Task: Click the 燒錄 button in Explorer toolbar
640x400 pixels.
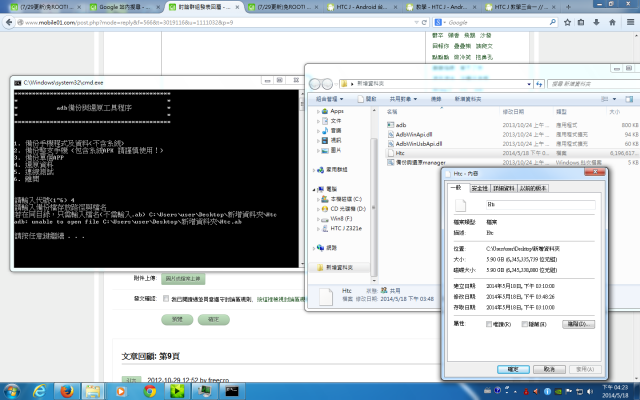Action: (x=436, y=99)
